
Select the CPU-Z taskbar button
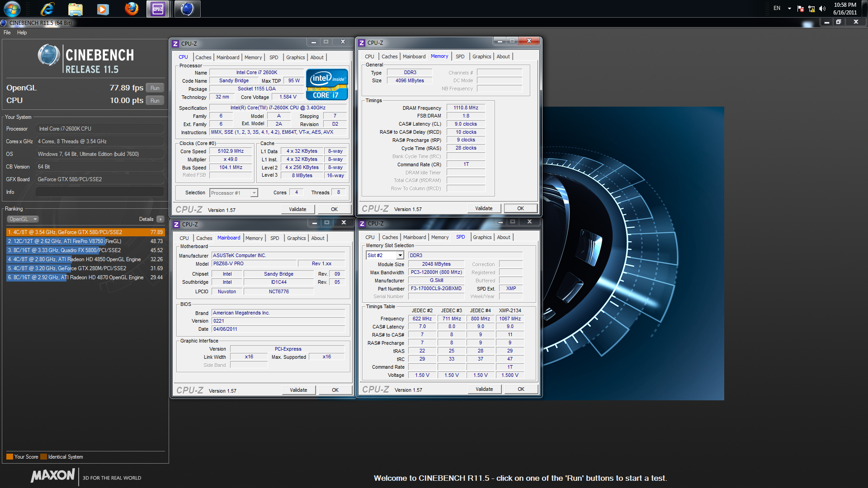tap(158, 9)
